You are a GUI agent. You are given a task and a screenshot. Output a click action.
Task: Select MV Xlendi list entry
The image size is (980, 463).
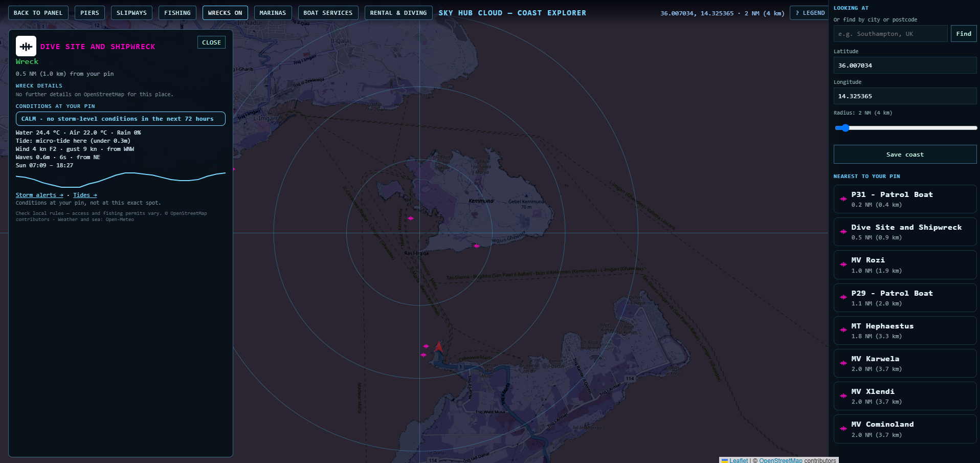tap(905, 396)
